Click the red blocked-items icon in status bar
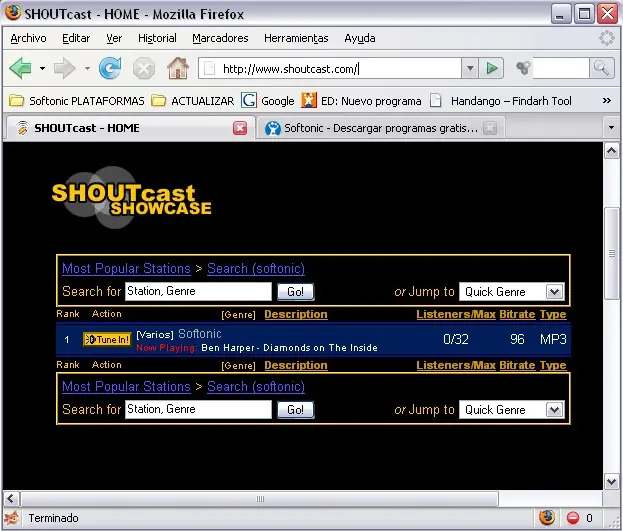This screenshot has height=531, width=623. 573,517
